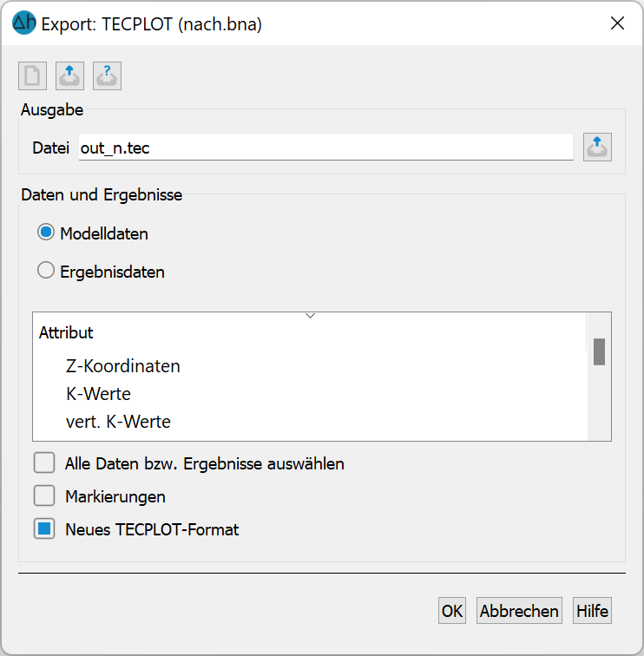Uncheck Neues TECPLOT-Format option
The height and width of the screenshot is (656, 644).
pos(44,528)
